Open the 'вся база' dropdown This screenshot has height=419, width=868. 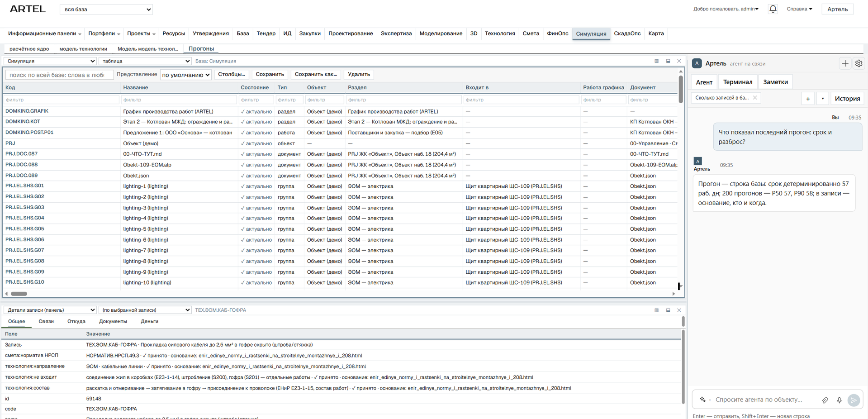click(x=106, y=10)
